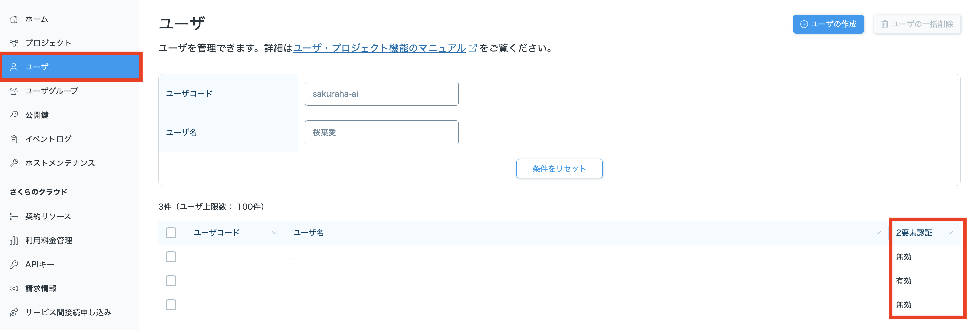Go to 公開鍵 page

70,115
